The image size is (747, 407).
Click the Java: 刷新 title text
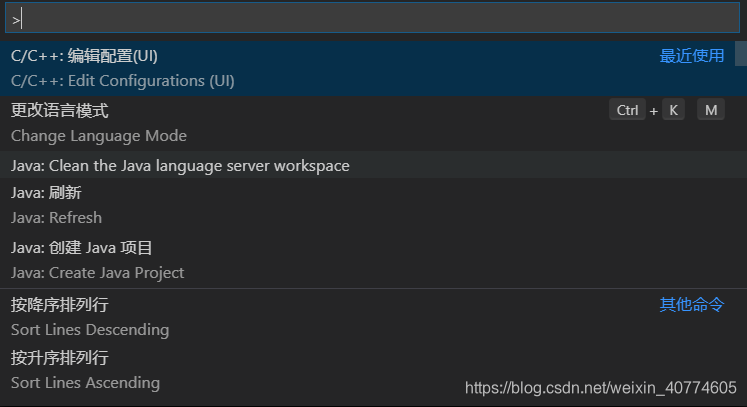pyautogui.click(x=46, y=193)
